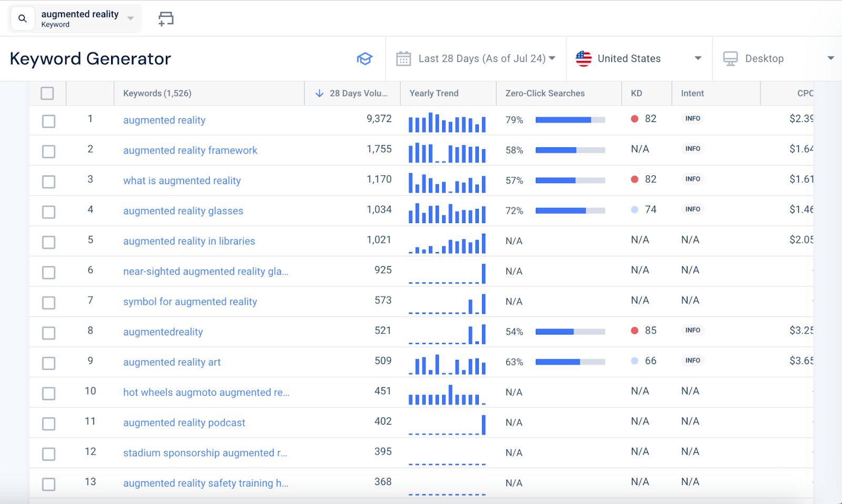The width and height of the screenshot is (842, 504).
Task: Click the sort arrow on 28 Days Volume
Action: (x=319, y=94)
